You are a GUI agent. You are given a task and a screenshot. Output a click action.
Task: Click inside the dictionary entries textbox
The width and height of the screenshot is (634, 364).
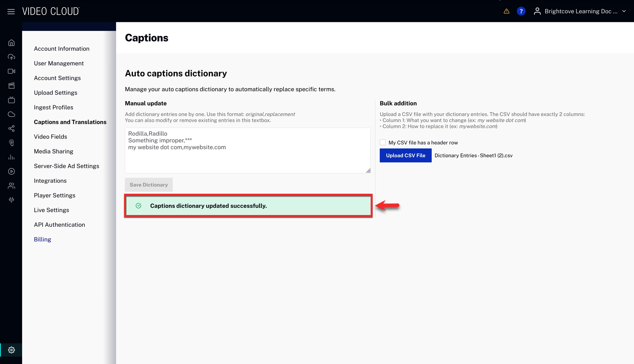coord(247,158)
